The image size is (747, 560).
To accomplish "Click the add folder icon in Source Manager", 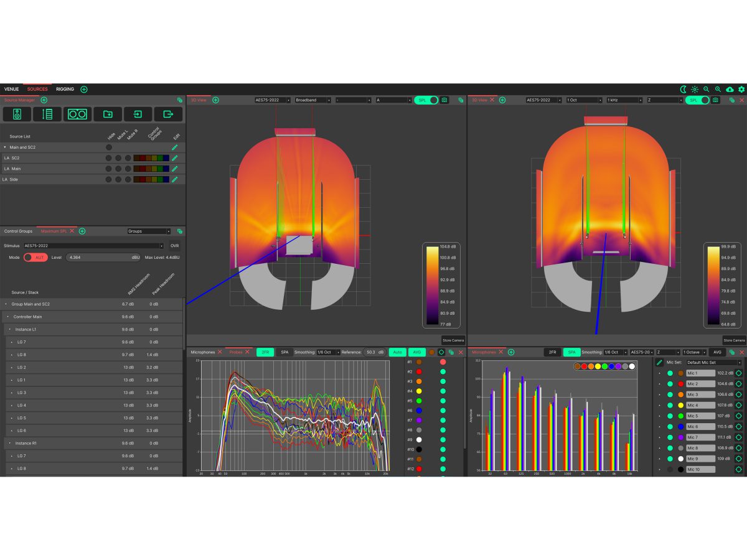I will tap(108, 114).
